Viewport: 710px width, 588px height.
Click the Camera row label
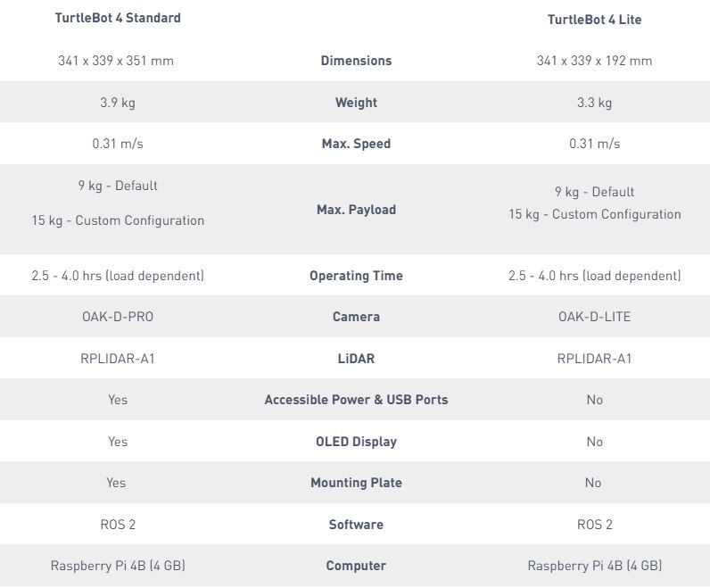[x=356, y=317]
